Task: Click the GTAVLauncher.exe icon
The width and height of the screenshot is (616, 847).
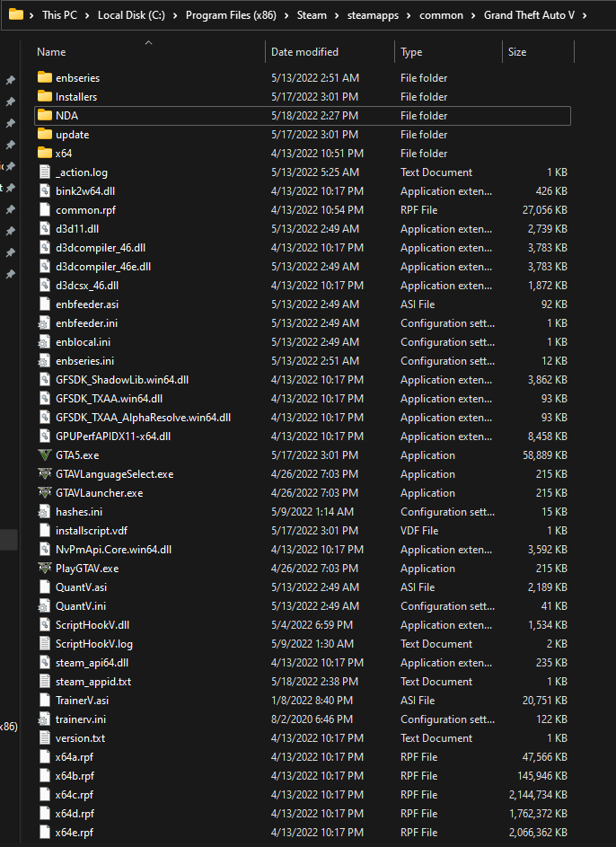Action: [45, 492]
